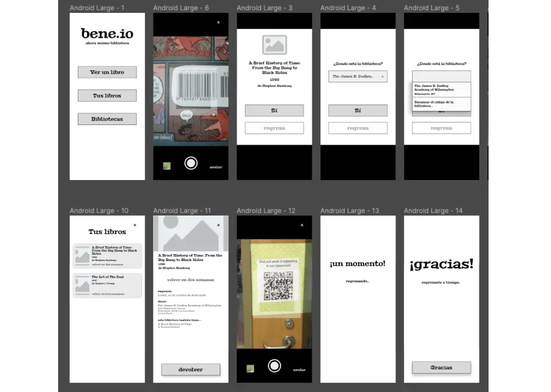
Task: Click 'regresa' button in Android Large - 4
Action: [358, 128]
